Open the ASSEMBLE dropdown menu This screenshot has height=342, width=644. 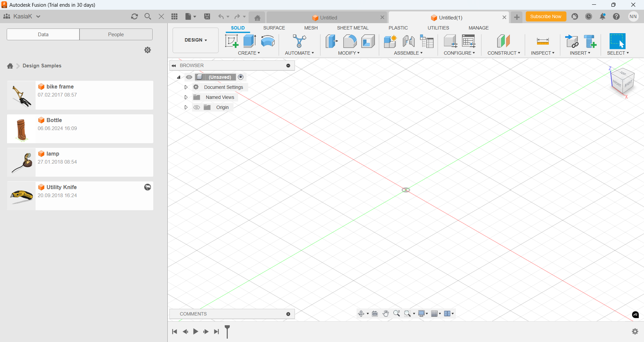point(408,53)
